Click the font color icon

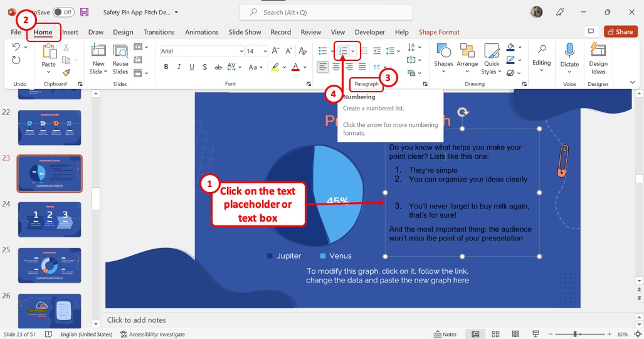pyautogui.click(x=295, y=67)
